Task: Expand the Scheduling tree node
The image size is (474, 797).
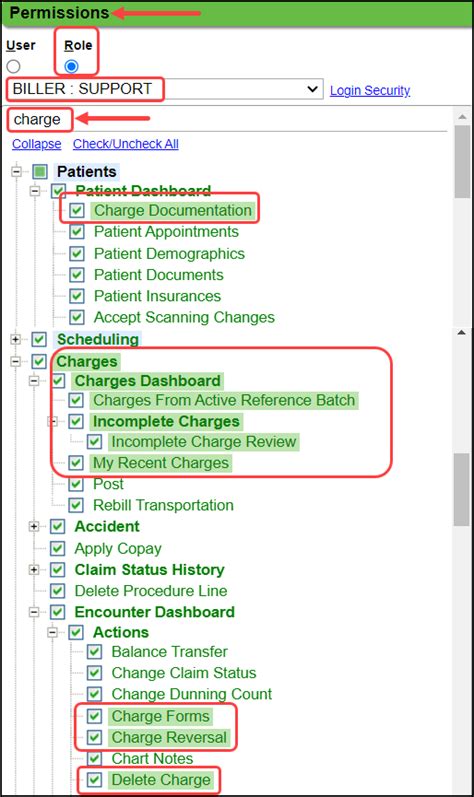Action: point(16,339)
